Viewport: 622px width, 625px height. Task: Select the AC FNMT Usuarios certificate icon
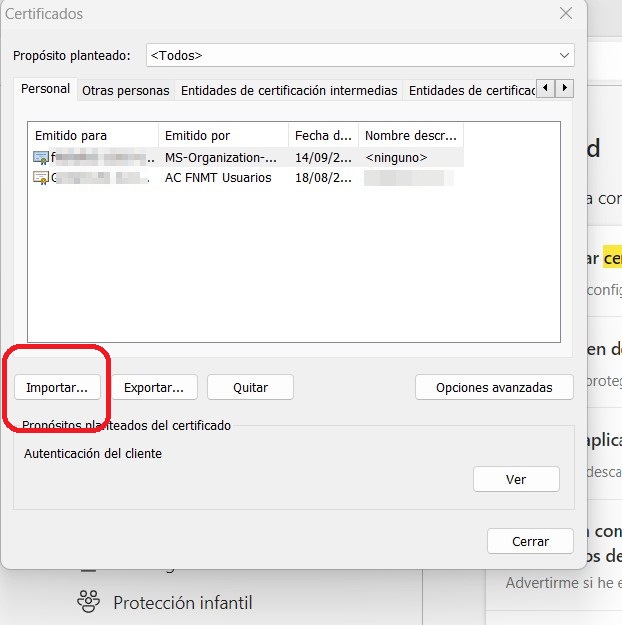click(x=41, y=178)
